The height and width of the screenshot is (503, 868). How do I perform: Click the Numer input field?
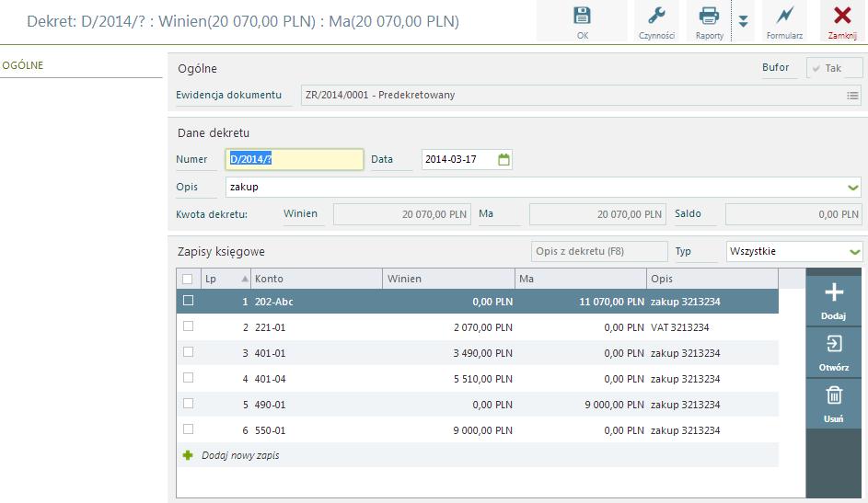295,159
